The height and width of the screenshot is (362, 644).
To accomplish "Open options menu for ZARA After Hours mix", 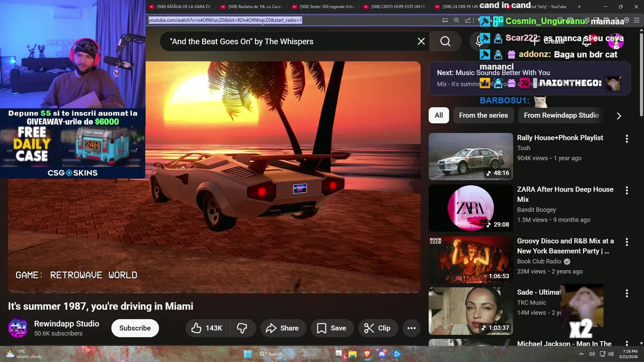I will 626,191.
